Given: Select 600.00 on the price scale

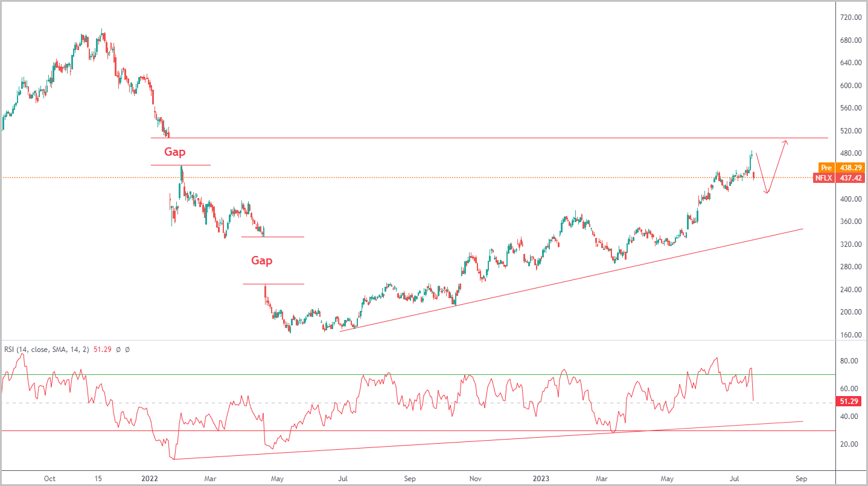Looking at the screenshot, I should point(850,86).
